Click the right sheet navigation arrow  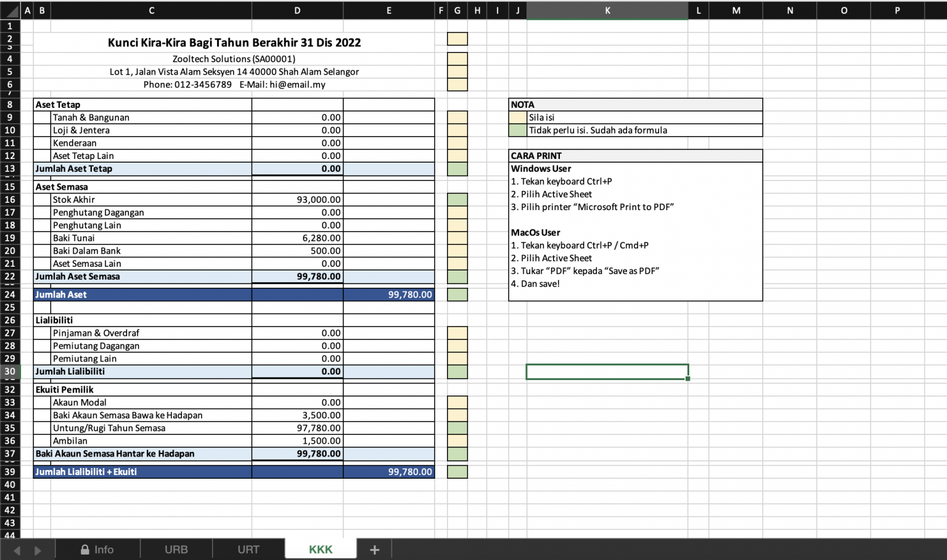(37, 549)
